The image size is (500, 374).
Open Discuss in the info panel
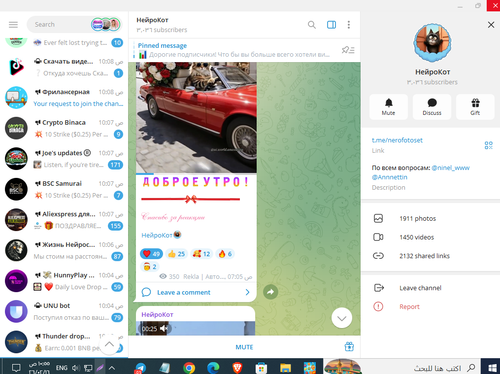[x=432, y=107]
